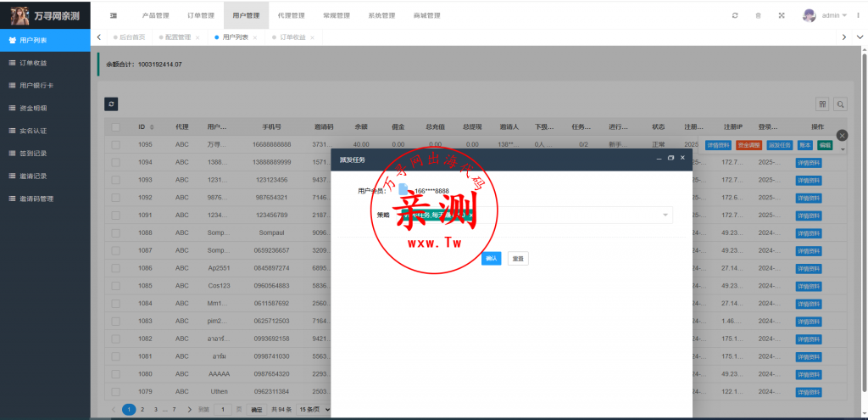Open the 产品管理 top menu
Viewport: 868px width, 420px height.
pos(156,15)
